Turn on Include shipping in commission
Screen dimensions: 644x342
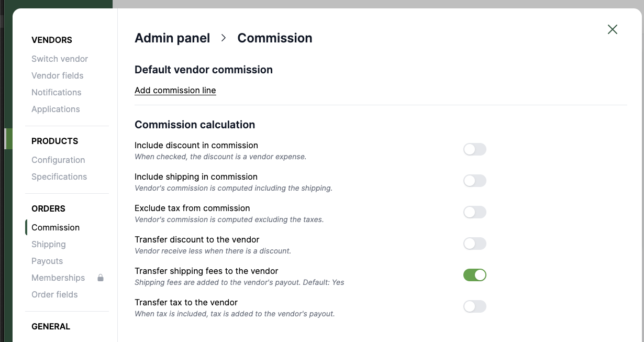click(474, 181)
